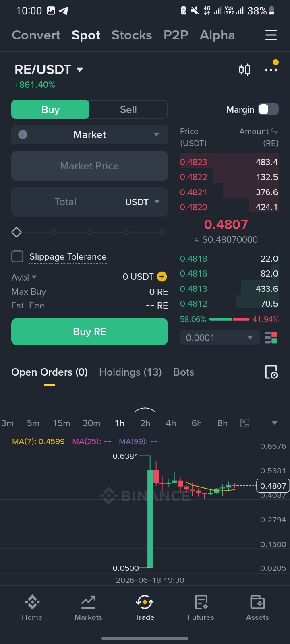Tap the Market Price field
The image size is (290, 644).
tap(89, 166)
